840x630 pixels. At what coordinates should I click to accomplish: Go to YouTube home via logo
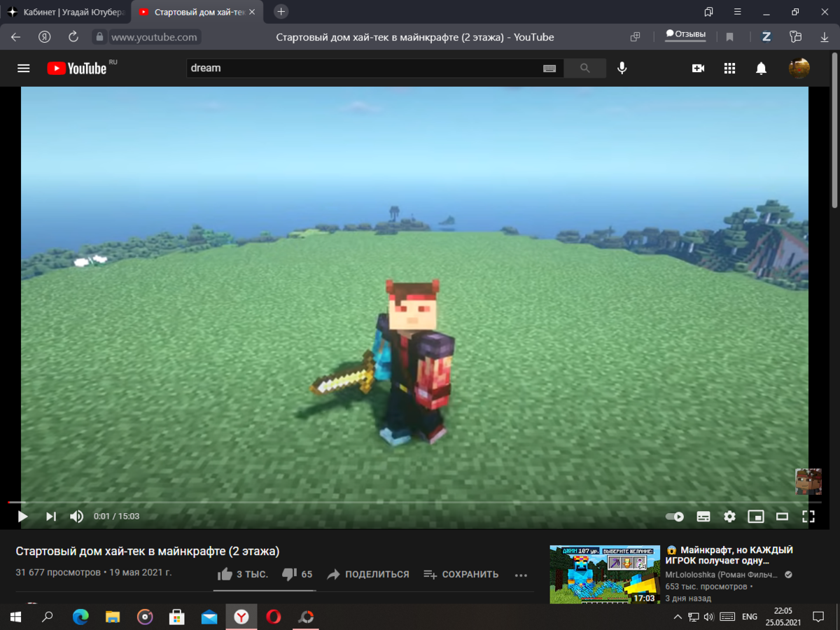77,68
